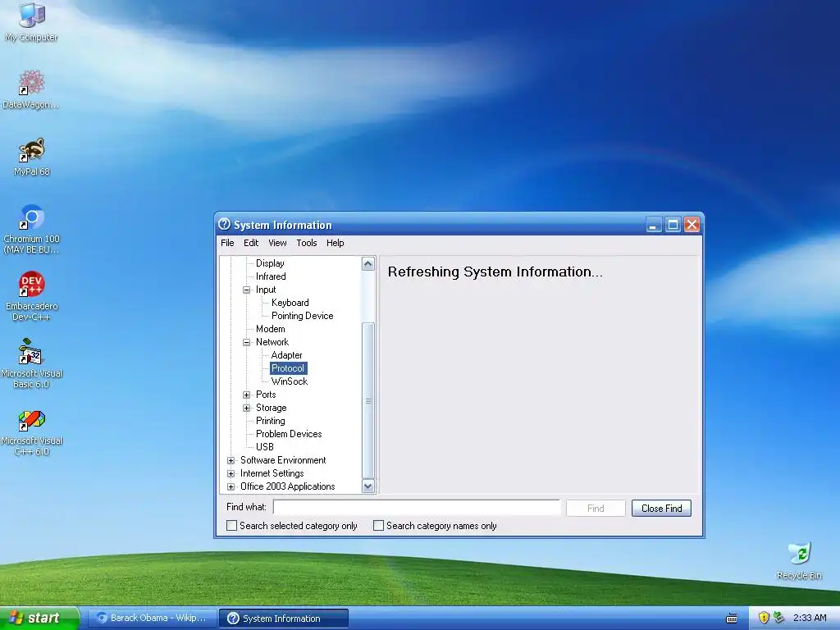Viewport: 840px width, 630px height.
Task: Open the View menu
Action: click(277, 243)
